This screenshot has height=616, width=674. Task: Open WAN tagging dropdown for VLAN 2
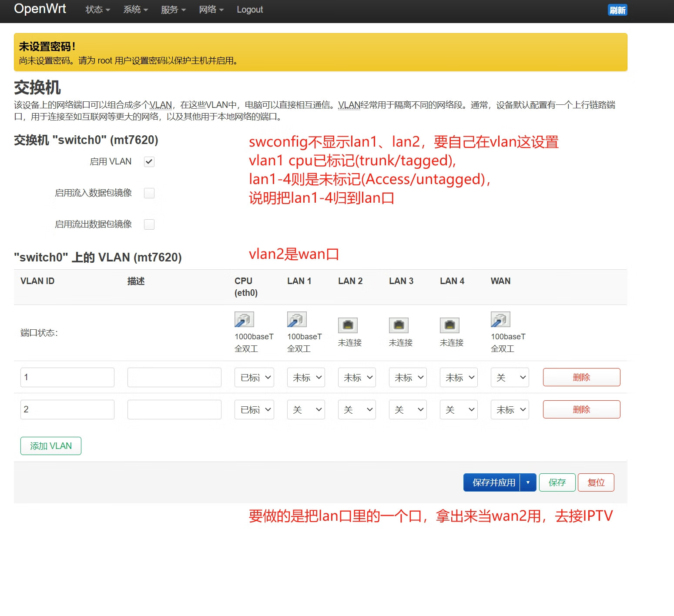coord(510,409)
